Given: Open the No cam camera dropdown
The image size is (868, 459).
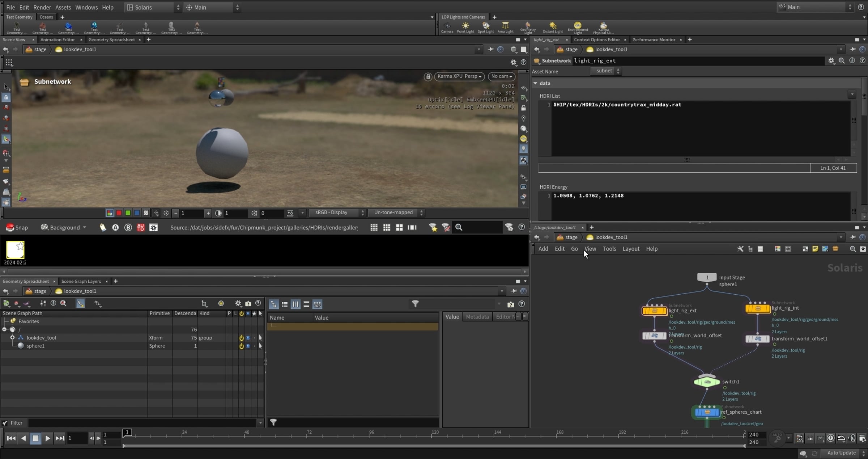Looking at the screenshot, I should 501,76.
